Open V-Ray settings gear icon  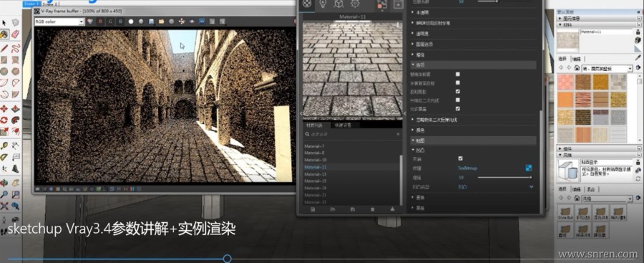[x=354, y=4]
